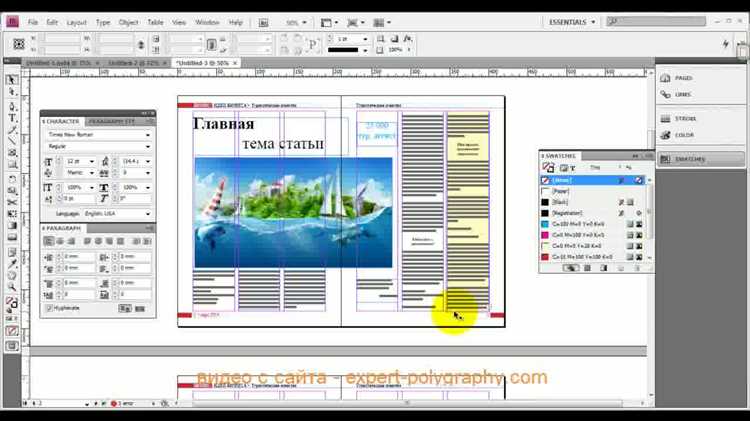
Task: Open the Window menu
Action: tap(207, 22)
